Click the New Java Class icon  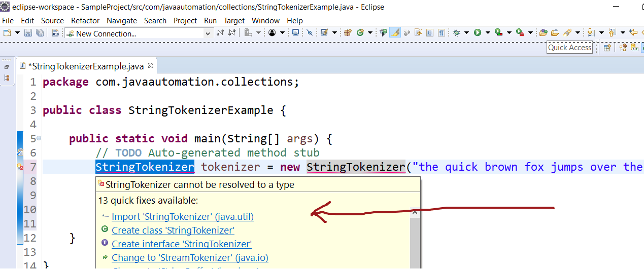click(360, 33)
